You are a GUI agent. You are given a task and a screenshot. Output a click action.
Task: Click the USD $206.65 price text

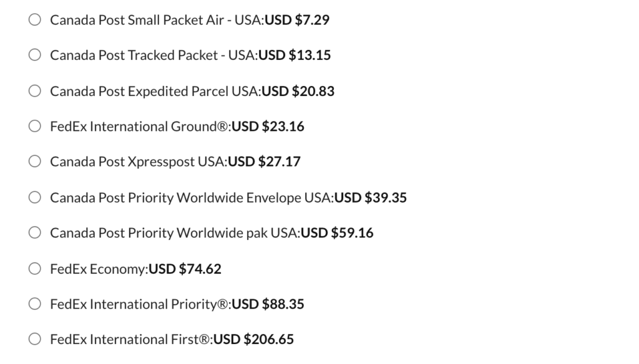(x=253, y=340)
